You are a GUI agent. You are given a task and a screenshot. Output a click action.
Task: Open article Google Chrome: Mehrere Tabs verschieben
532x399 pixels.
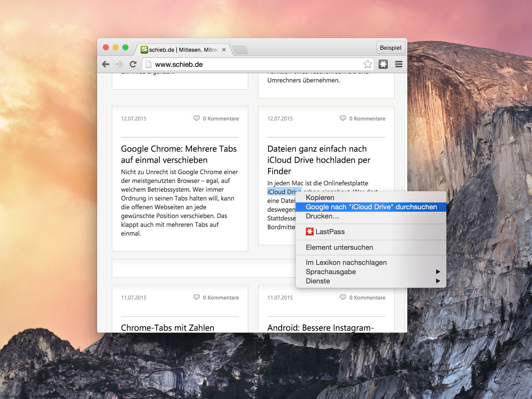coord(179,154)
